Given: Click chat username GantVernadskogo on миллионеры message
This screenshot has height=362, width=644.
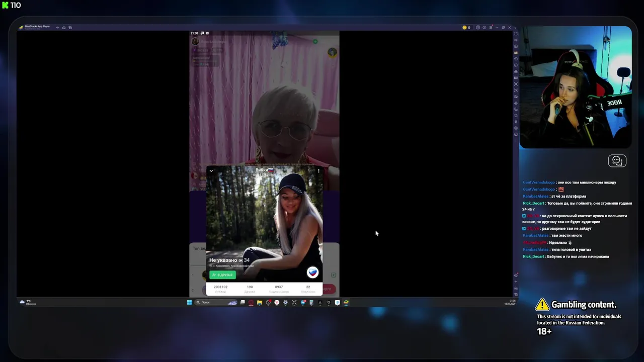Looking at the screenshot, I should (539, 183).
